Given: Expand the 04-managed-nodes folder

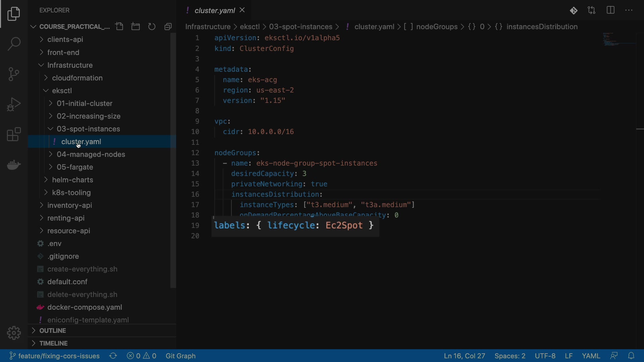Looking at the screenshot, I should coord(91,154).
